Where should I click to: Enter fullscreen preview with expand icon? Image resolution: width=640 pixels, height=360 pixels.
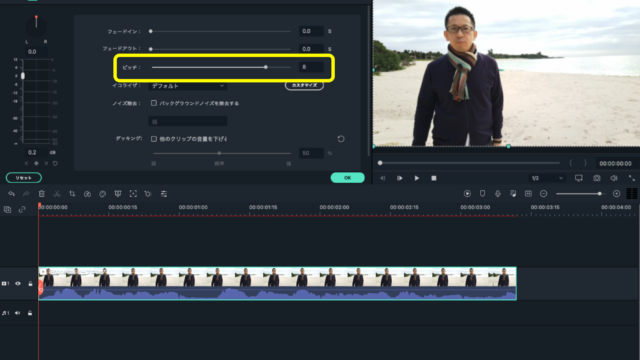(631, 178)
